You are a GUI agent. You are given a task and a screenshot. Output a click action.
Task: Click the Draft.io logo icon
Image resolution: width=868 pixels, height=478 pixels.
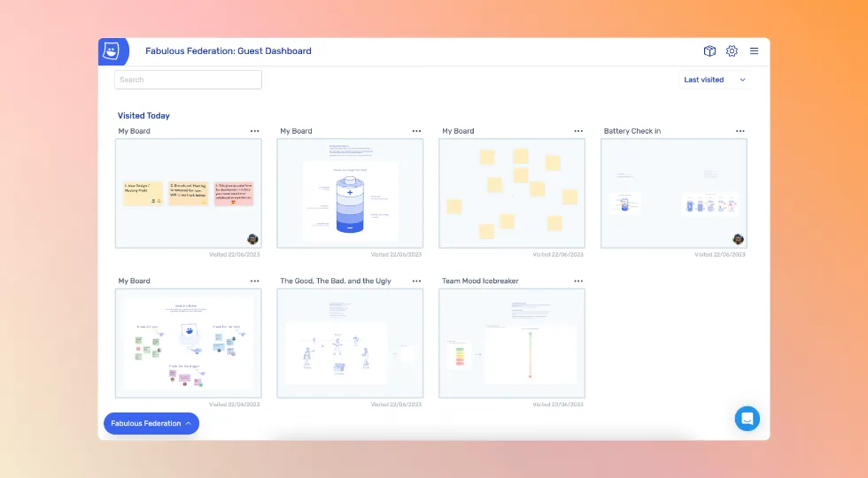point(112,51)
